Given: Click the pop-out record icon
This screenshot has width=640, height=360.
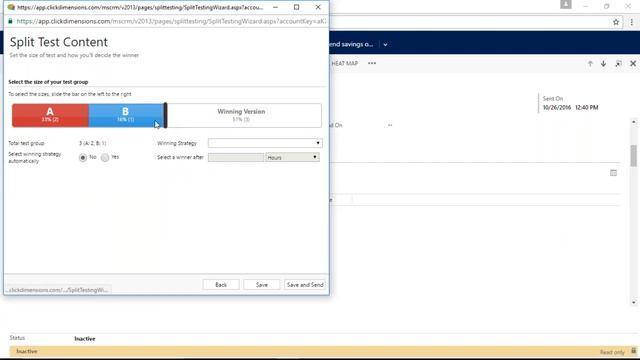Looking at the screenshot, I should click(x=618, y=64).
